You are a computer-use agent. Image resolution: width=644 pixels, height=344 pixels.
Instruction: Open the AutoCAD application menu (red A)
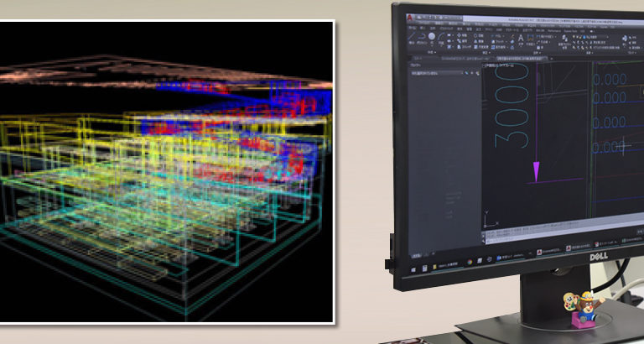(x=409, y=18)
